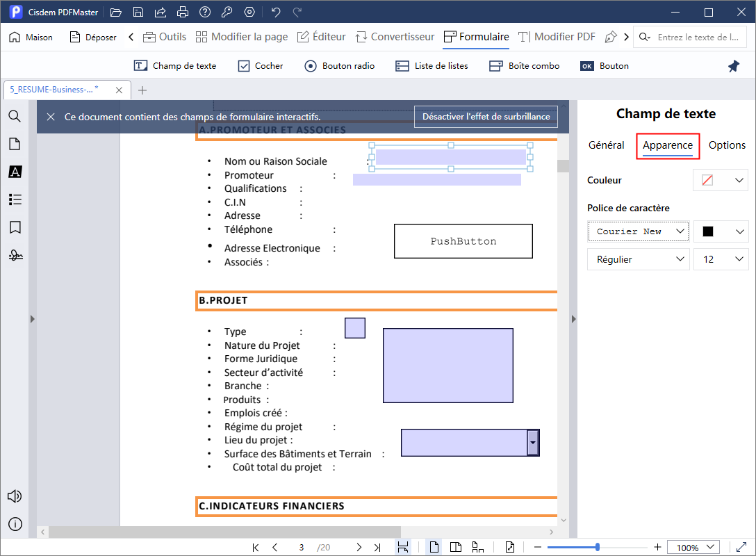Click Désactiver l'effet de surbrillance button
The image size is (756, 556).
(x=486, y=117)
